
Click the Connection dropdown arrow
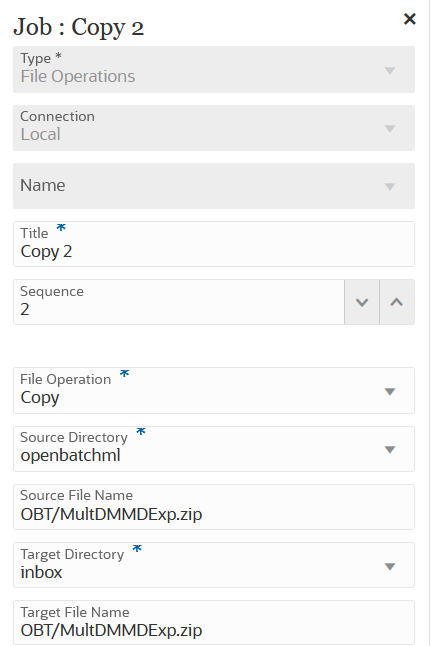click(x=390, y=129)
